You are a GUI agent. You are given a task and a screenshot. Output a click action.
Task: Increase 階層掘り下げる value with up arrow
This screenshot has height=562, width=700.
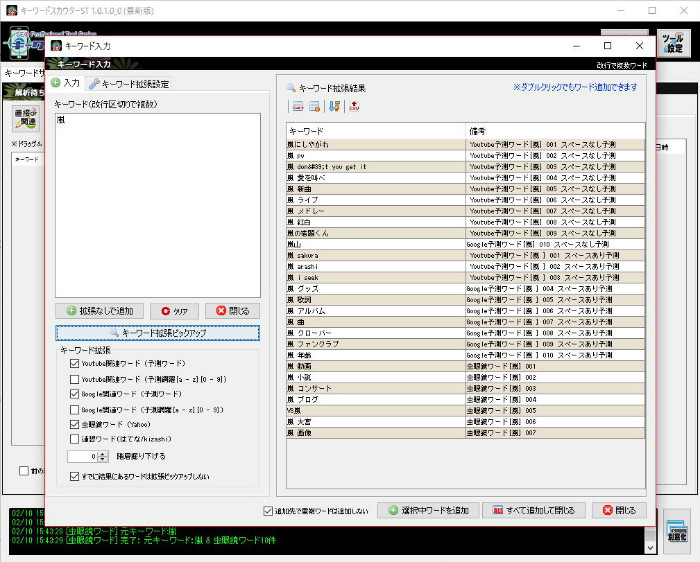[103, 454]
